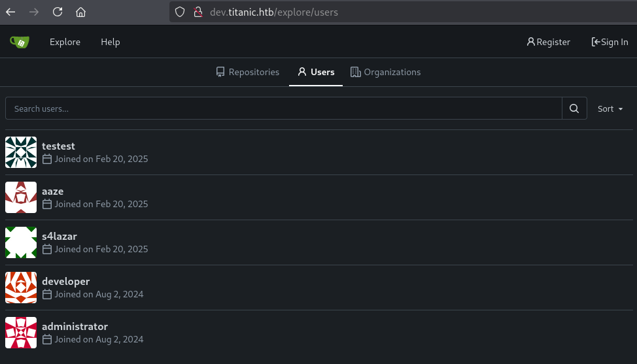
Task: Open the s4lazar user profile link
Action: click(60, 236)
